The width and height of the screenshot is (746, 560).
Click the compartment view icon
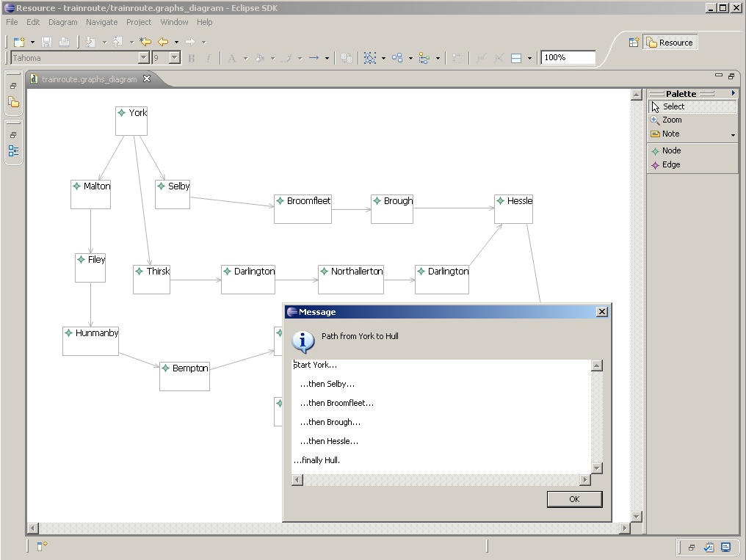516,59
